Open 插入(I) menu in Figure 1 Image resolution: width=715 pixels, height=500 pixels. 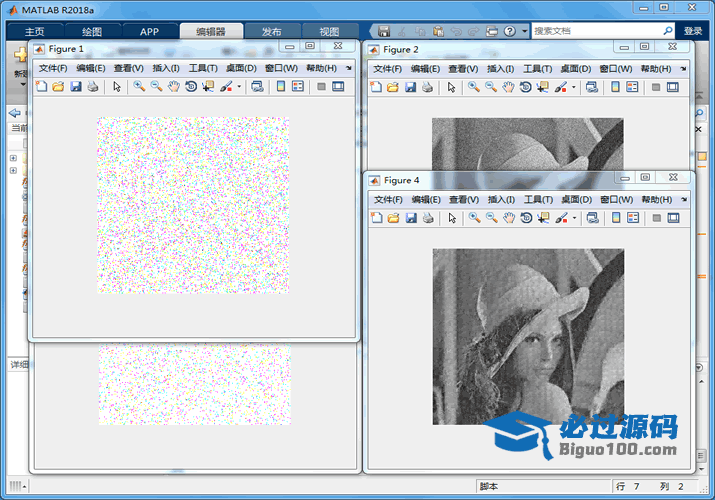pyautogui.click(x=166, y=68)
